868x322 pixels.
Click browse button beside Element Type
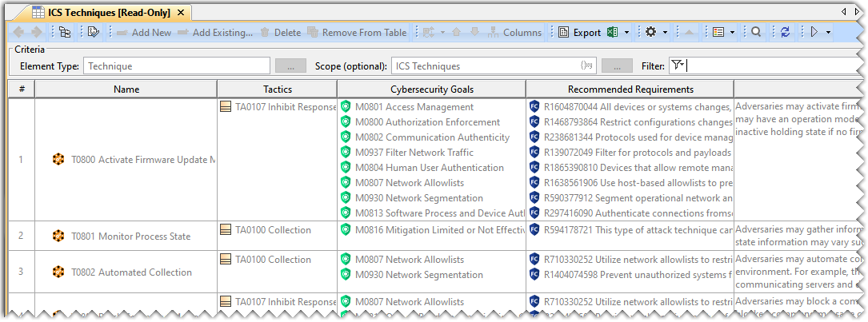(x=290, y=66)
